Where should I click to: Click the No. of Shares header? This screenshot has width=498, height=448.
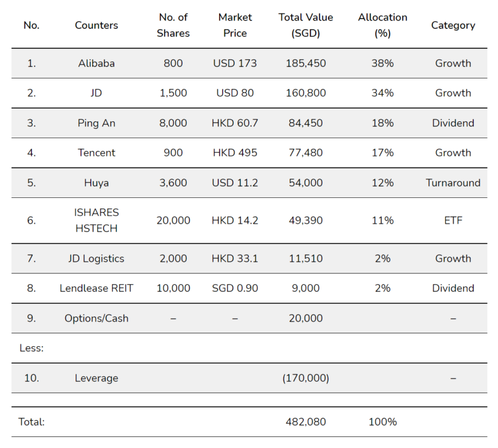click(x=173, y=25)
